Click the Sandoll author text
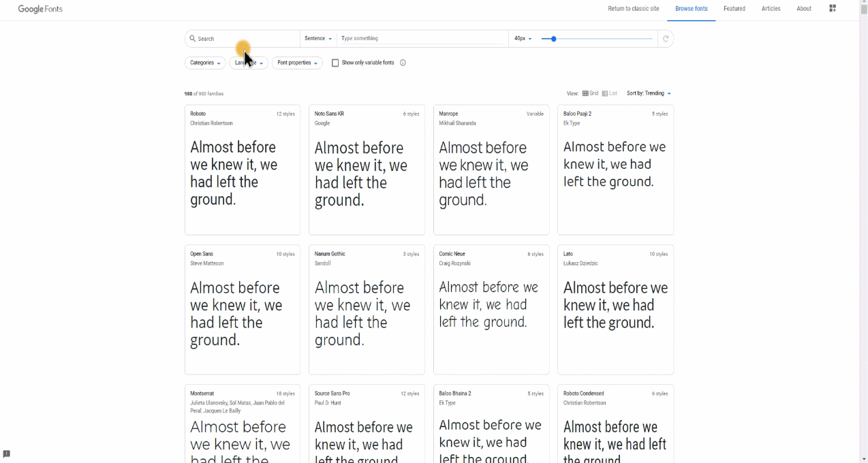Viewport: 868px width, 463px height. tap(323, 264)
